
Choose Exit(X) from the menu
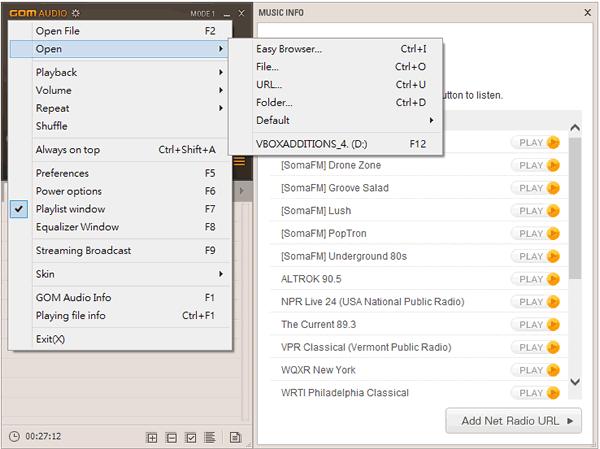[121, 339]
